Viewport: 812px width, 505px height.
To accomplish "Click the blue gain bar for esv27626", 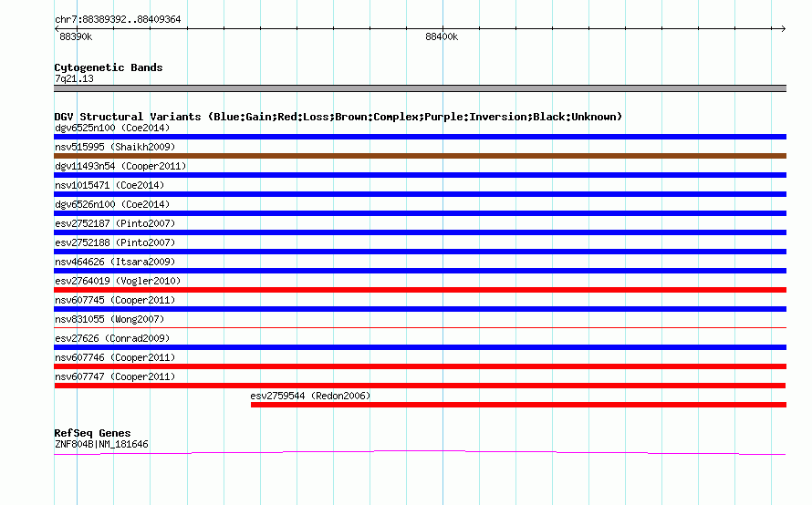I will coord(420,347).
